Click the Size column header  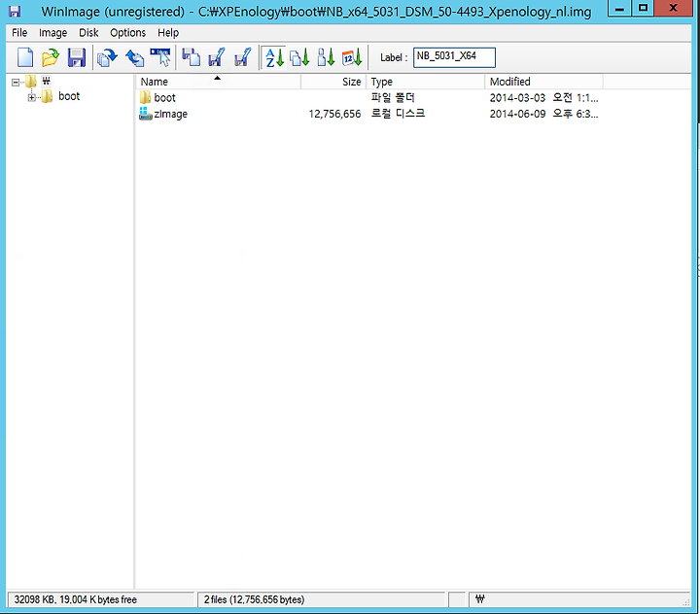click(333, 82)
